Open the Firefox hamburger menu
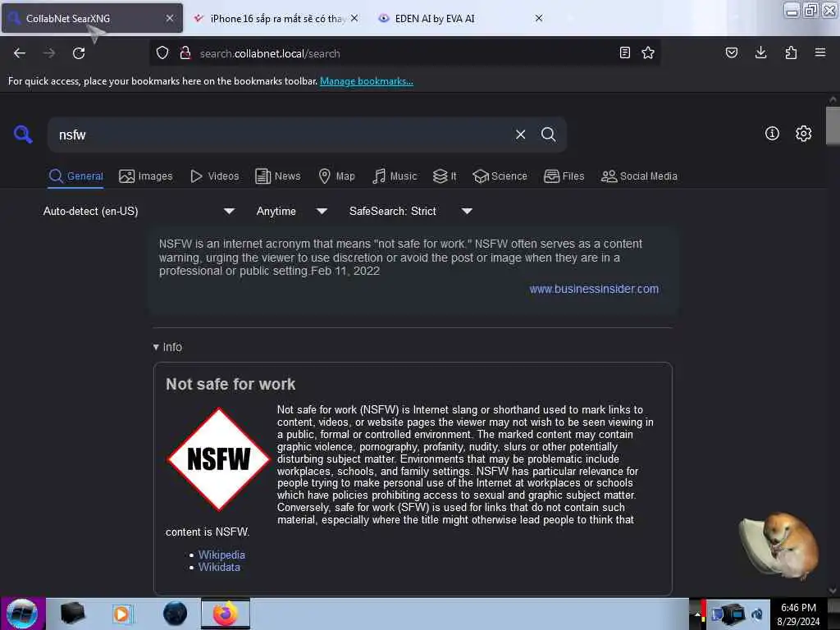Viewport: 840px width, 630px height. click(820, 52)
